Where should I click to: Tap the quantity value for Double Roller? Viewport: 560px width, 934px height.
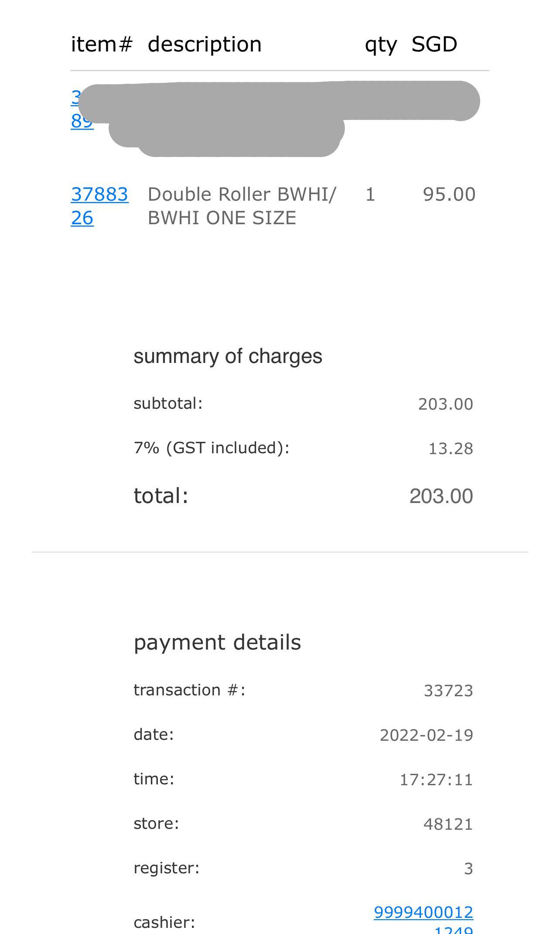pyautogui.click(x=370, y=195)
